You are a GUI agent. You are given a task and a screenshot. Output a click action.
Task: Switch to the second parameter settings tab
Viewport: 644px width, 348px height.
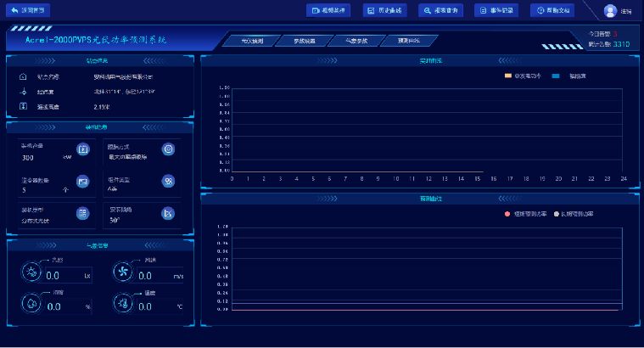pyautogui.click(x=305, y=41)
